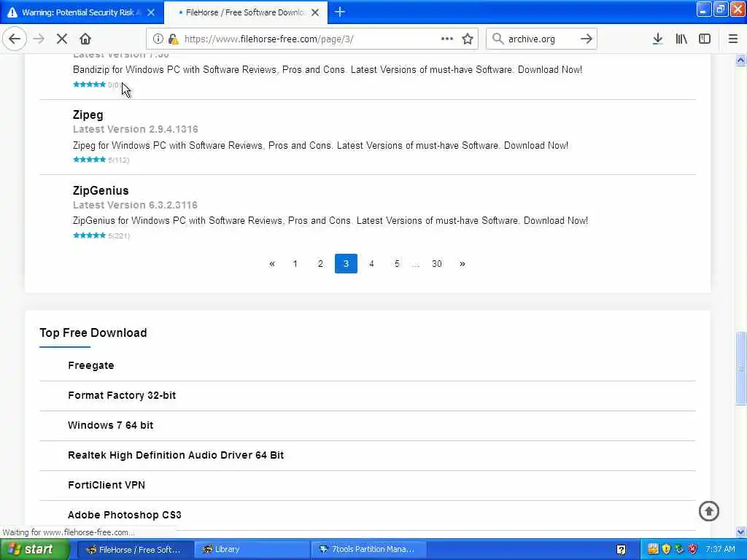Click the Zipeg star rating
This screenshot has width=747, height=560.
[x=89, y=160]
